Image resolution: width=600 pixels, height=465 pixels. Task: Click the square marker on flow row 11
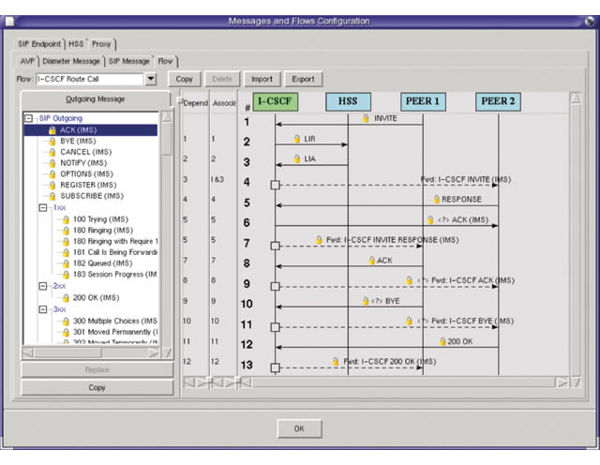[275, 327]
